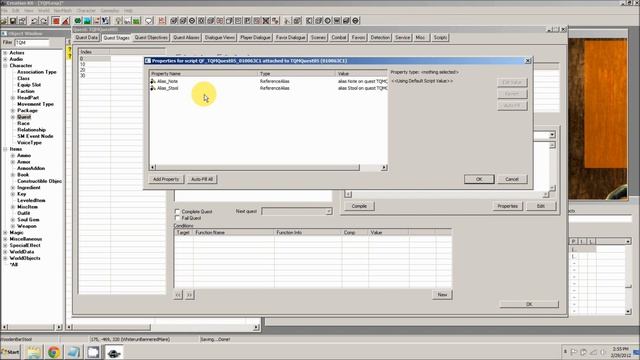Open the Player Dialogue tab
This screenshot has height=360, width=640.
pos(255,38)
